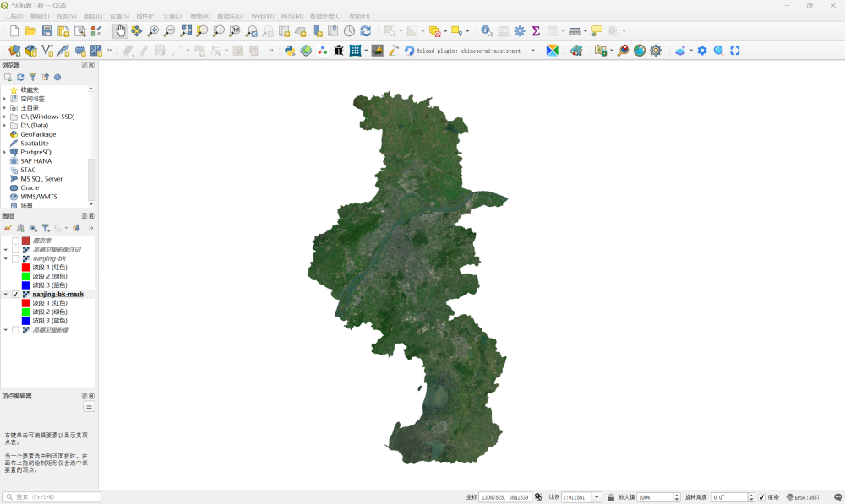Screen dimensions: 845x504
Task: Click the plugin bug debug icon
Action: coord(339,51)
